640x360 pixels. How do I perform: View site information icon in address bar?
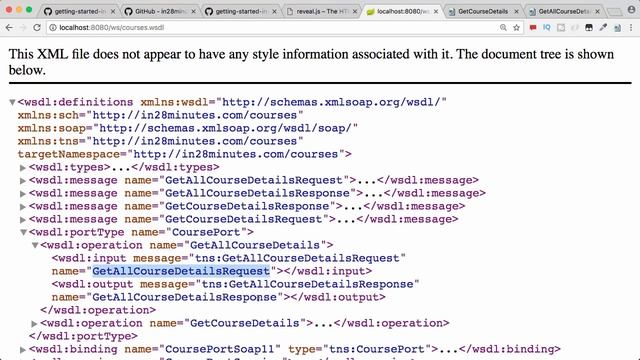(x=53, y=27)
